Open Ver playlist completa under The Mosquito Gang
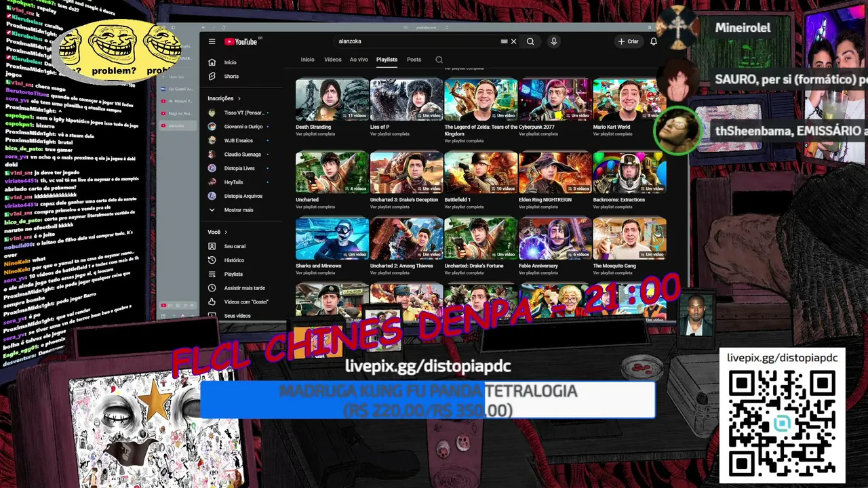This screenshot has width=868, height=488. point(612,272)
